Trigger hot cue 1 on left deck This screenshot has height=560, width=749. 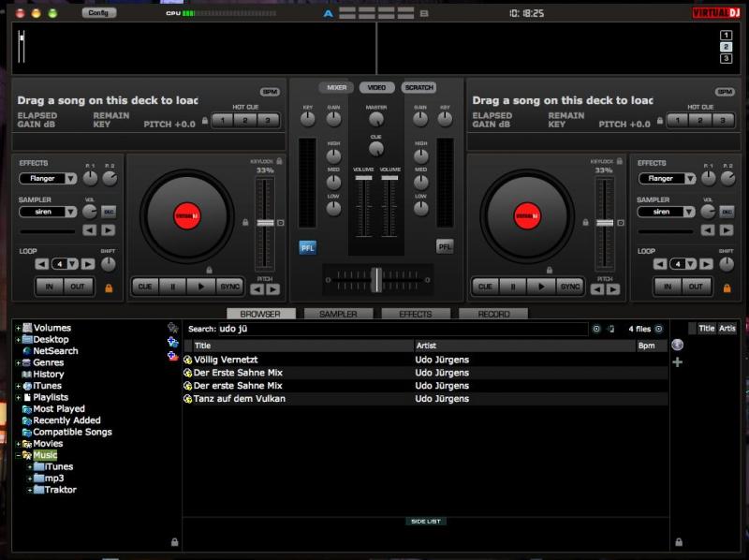[223, 121]
